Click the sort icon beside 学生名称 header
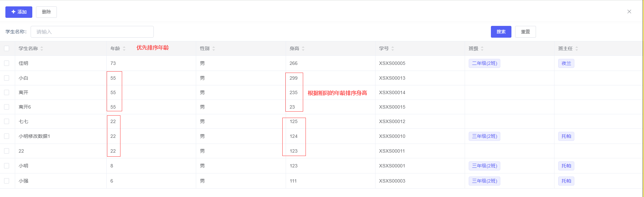Screen dimensions: 644x197 coord(42,49)
